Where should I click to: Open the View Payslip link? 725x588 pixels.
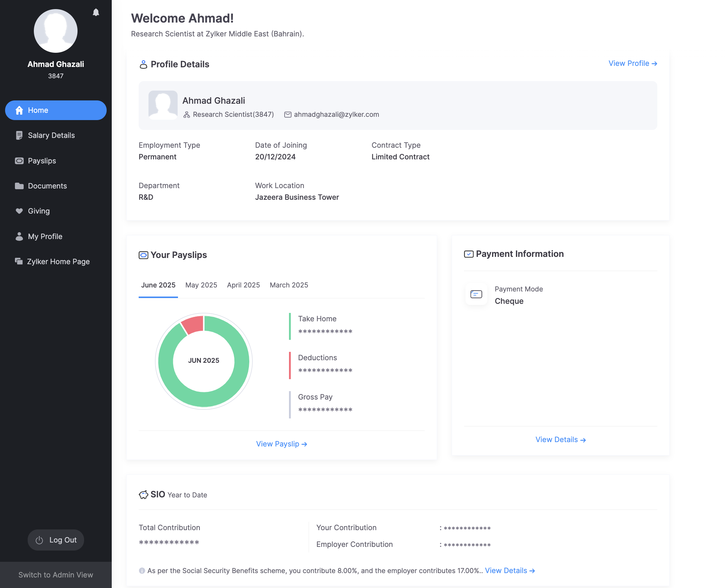click(281, 444)
